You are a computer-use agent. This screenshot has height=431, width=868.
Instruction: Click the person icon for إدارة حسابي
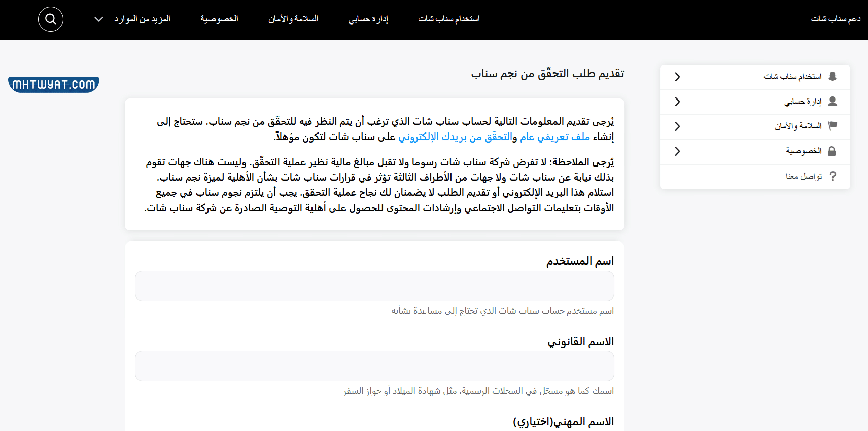click(x=832, y=102)
